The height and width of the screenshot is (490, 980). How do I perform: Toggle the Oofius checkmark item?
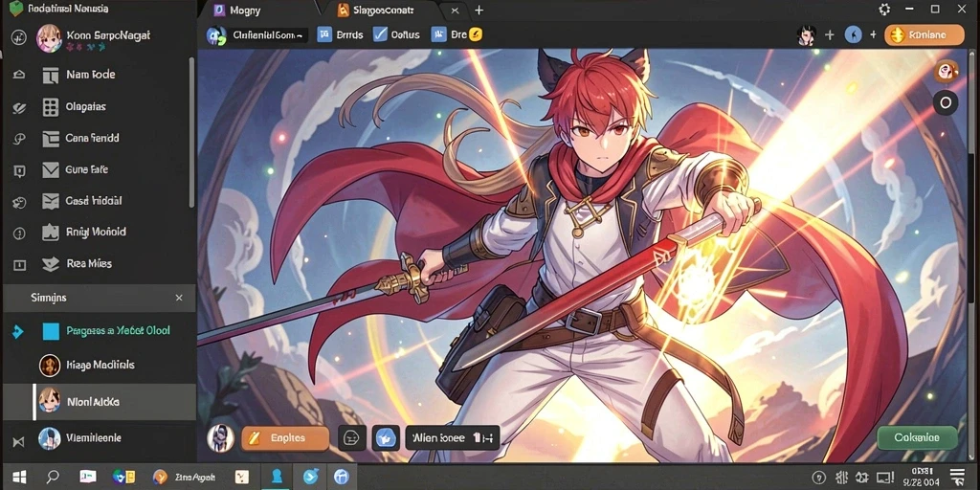[396, 34]
